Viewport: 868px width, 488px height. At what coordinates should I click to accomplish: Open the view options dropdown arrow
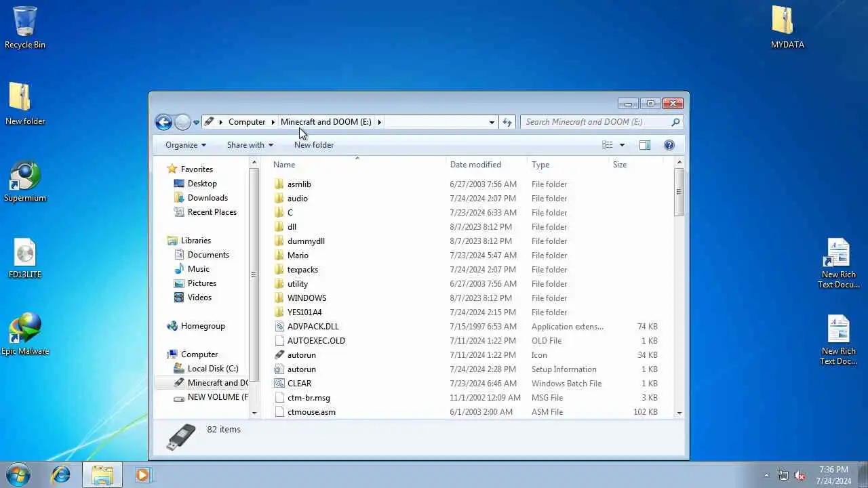pos(622,145)
